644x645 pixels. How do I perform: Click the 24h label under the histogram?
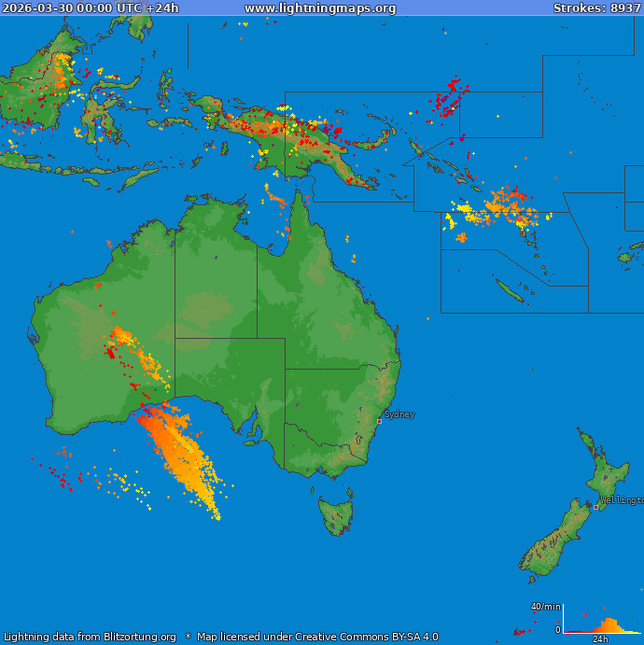(x=600, y=639)
